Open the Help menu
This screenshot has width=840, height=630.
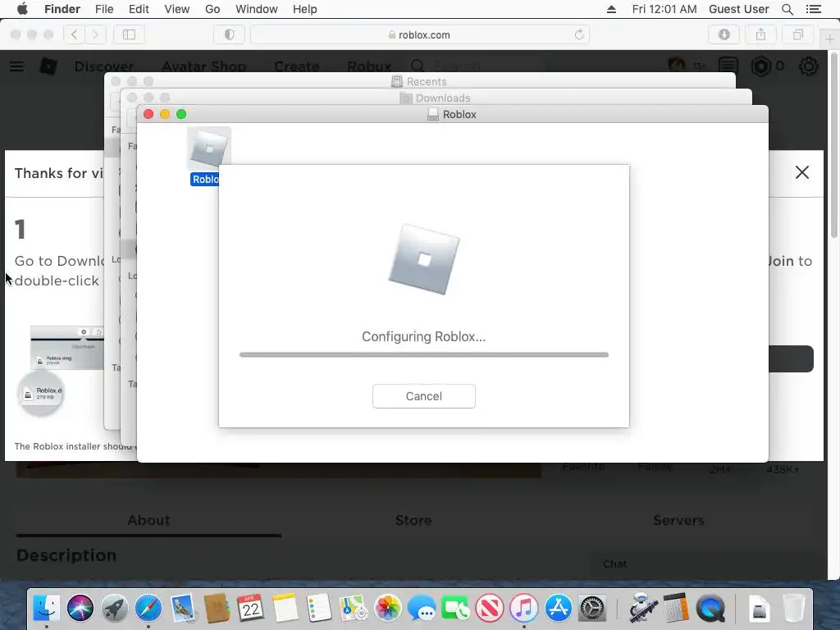(305, 9)
